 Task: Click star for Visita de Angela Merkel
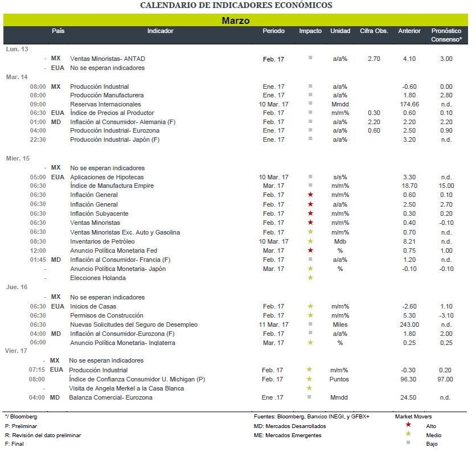tap(309, 388)
